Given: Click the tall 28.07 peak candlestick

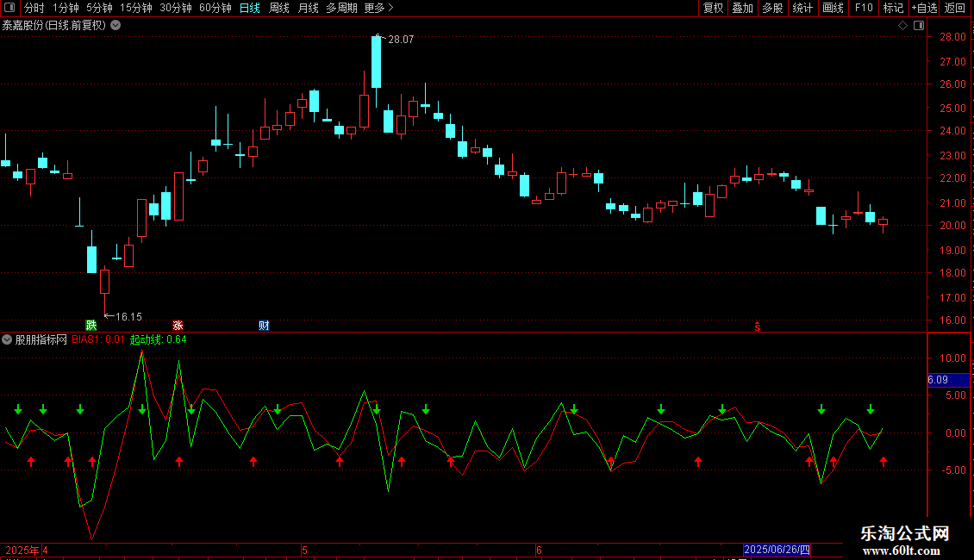Looking at the screenshot, I should click(376, 62).
